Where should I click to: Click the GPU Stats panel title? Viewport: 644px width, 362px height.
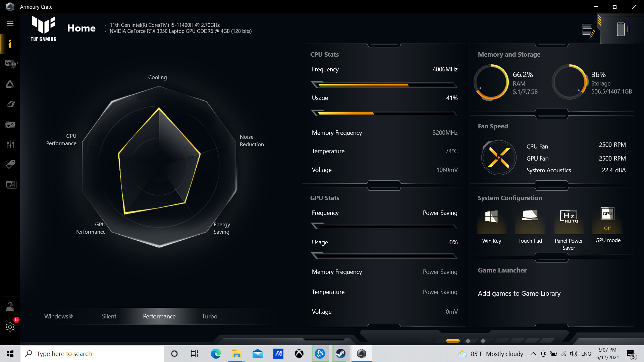pos(325,198)
